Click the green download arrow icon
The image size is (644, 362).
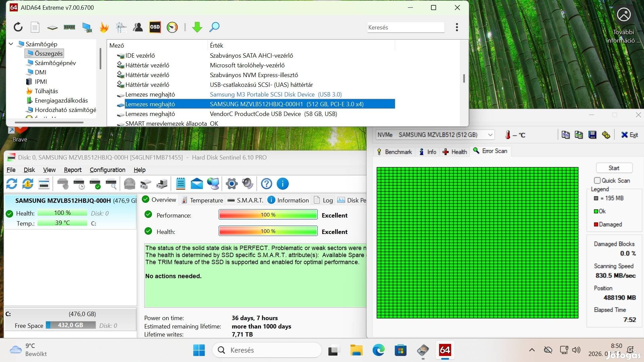click(x=197, y=27)
